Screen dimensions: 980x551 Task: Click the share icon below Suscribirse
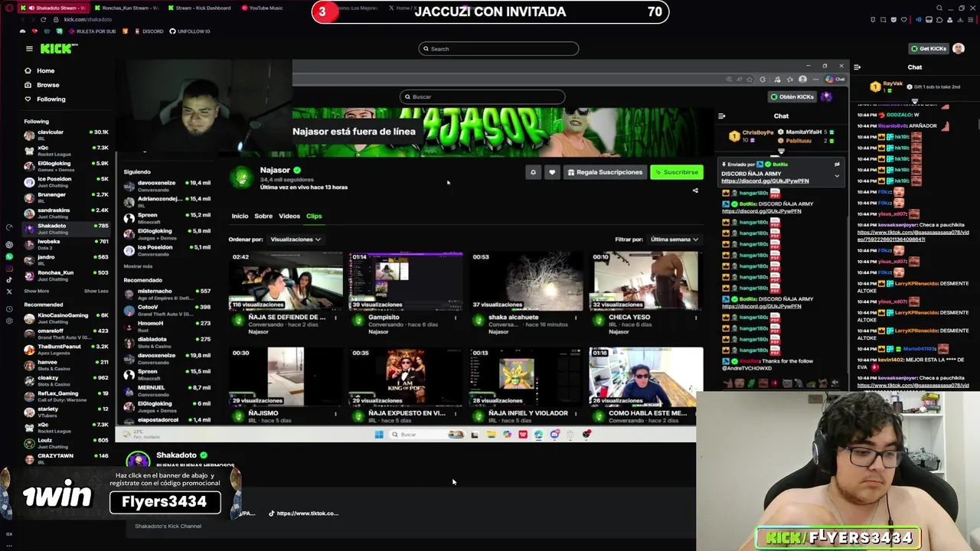pyautogui.click(x=695, y=191)
